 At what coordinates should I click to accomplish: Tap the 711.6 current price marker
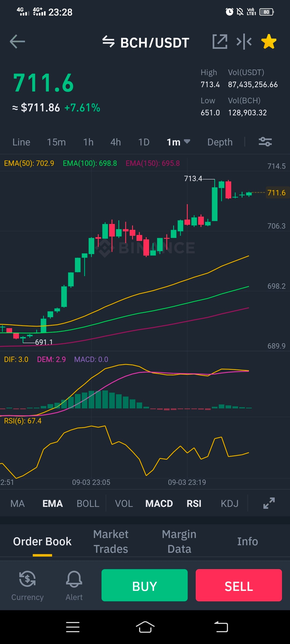(277, 193)
